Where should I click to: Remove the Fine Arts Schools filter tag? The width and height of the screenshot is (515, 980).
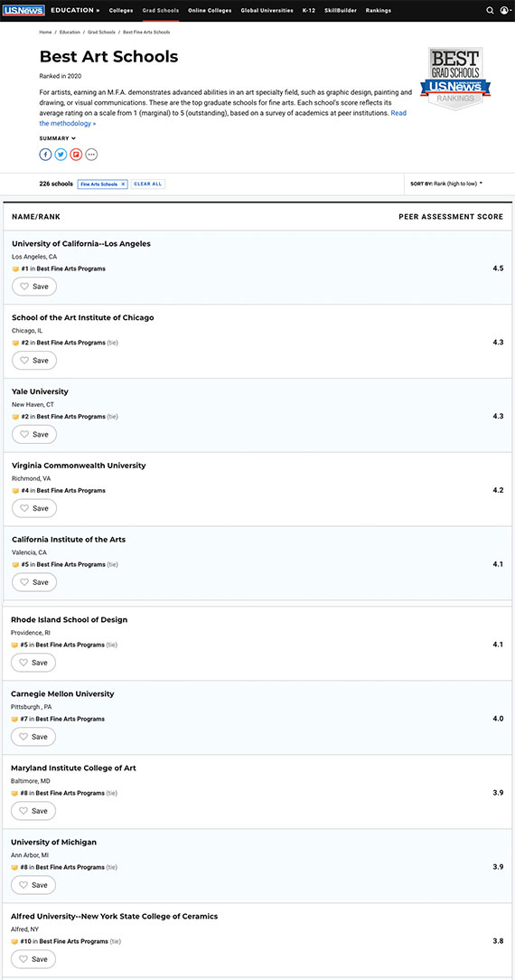pyautogui.click(x=123, y=184)
